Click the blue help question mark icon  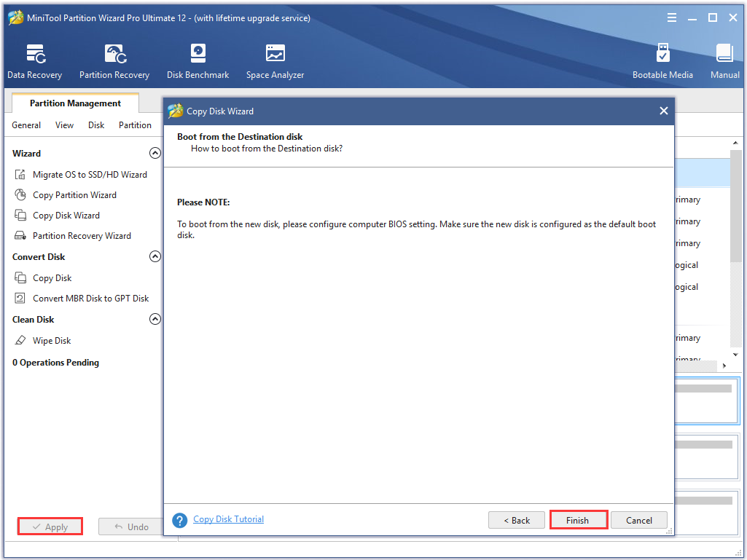point(179,520)
